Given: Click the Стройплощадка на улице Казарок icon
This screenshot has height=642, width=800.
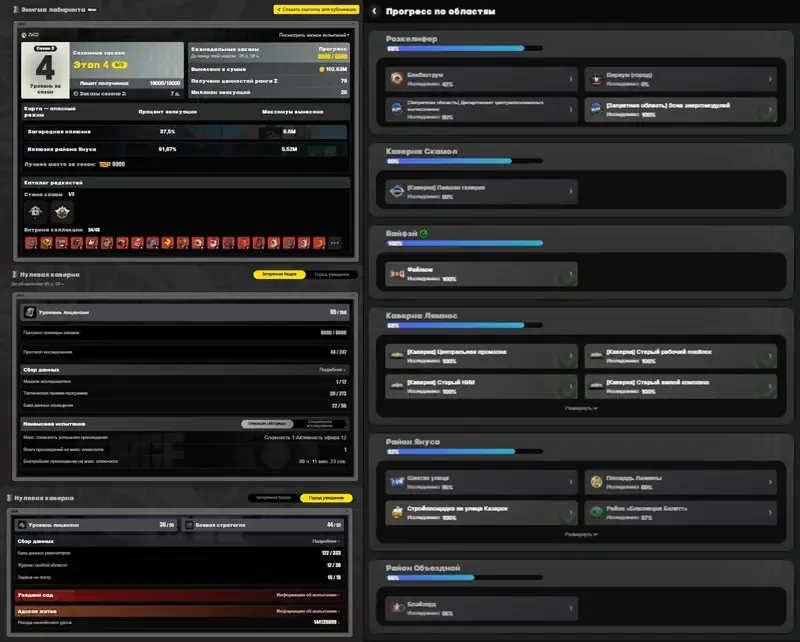Looking at the screenshot, I should coord(397,512).
